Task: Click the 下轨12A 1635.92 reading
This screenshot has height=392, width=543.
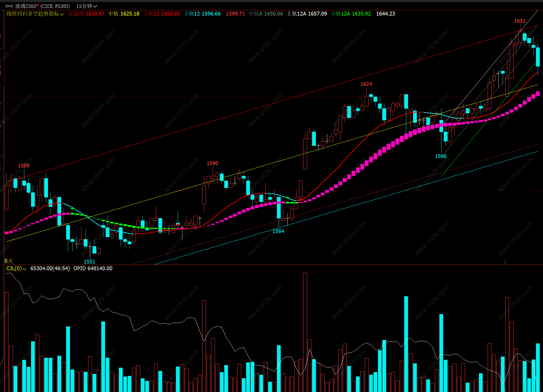Action: tap(351, 14)
